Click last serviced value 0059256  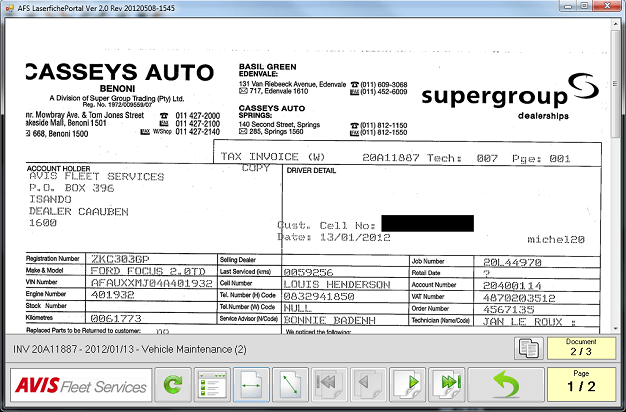[x=308, y=272]
